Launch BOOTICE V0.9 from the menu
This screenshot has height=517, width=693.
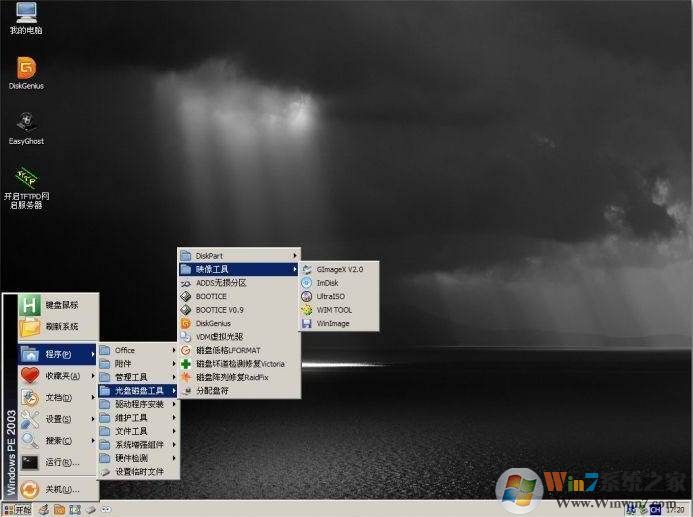click(239, 310)
